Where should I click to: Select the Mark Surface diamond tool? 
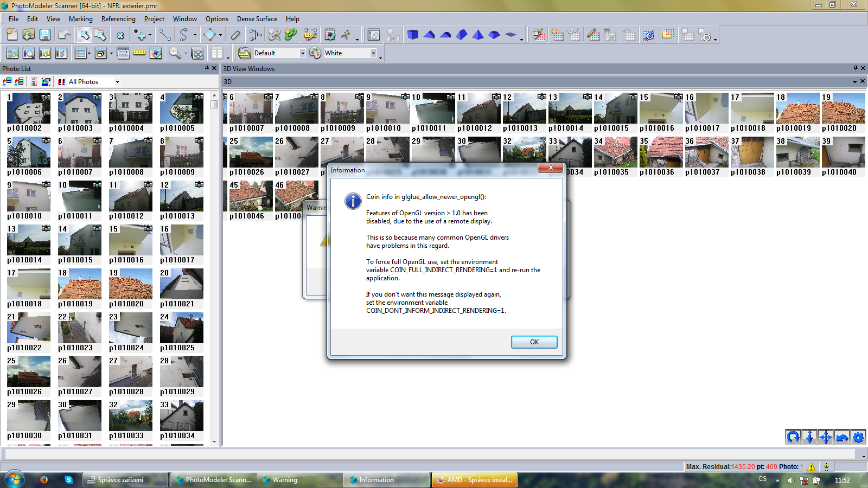coord(209,35)
